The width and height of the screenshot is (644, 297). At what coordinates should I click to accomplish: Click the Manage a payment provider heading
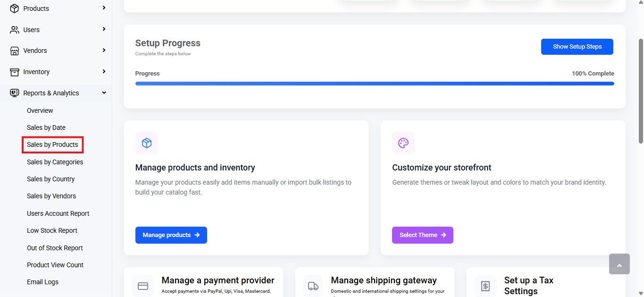point(218,280)
